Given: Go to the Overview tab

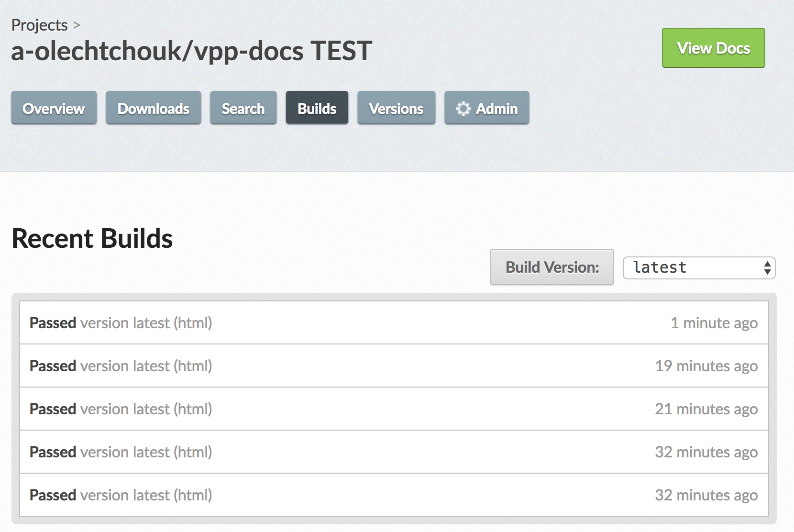Looking at the screenshot, I should [54, 108].
